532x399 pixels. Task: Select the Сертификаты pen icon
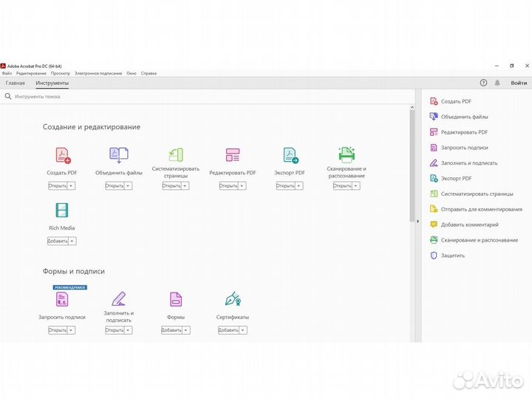[x=233, y=299]
